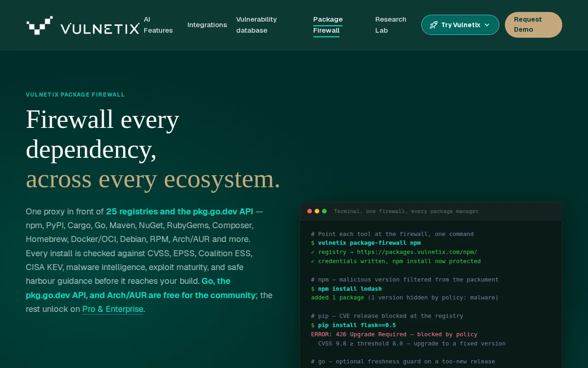Click highlighted text "25 registries and the pkg.go.dev API"
This screenshot has height=368, width=588.
[x=180, y=212]
